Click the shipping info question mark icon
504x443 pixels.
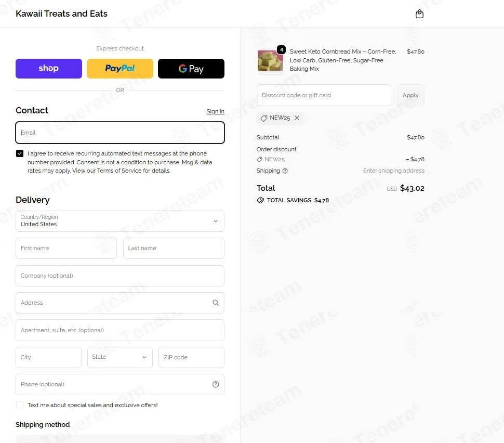coord(285,171)
